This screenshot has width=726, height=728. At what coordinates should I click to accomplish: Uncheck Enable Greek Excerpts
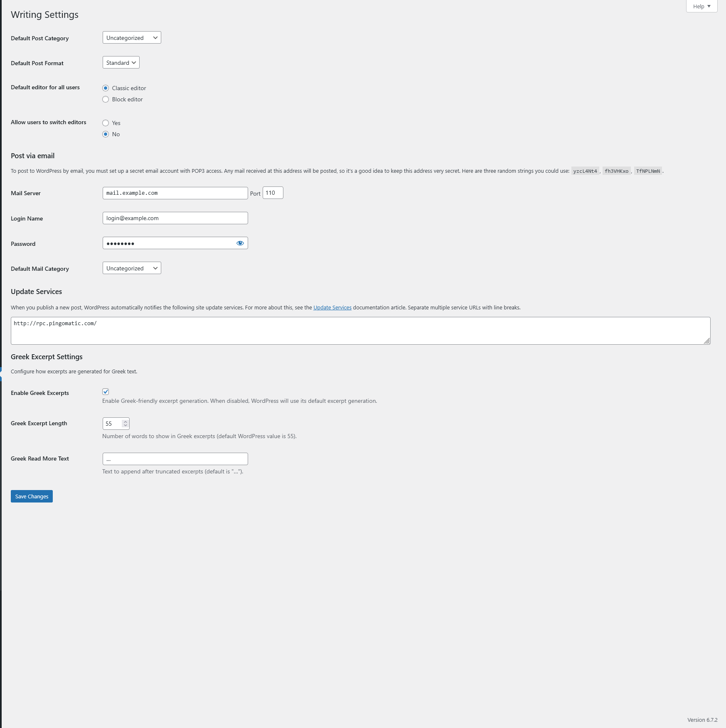[x=106, y=392]
